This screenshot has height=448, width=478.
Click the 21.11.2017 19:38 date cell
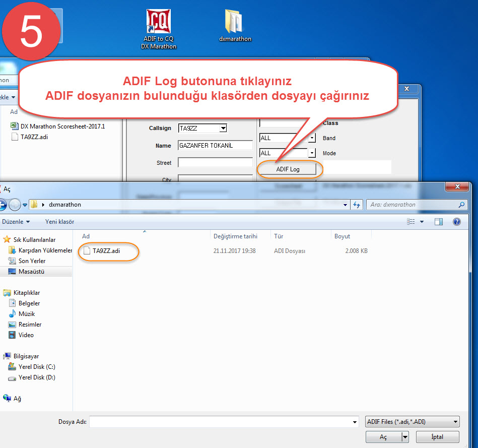click(x=234, y=250)
